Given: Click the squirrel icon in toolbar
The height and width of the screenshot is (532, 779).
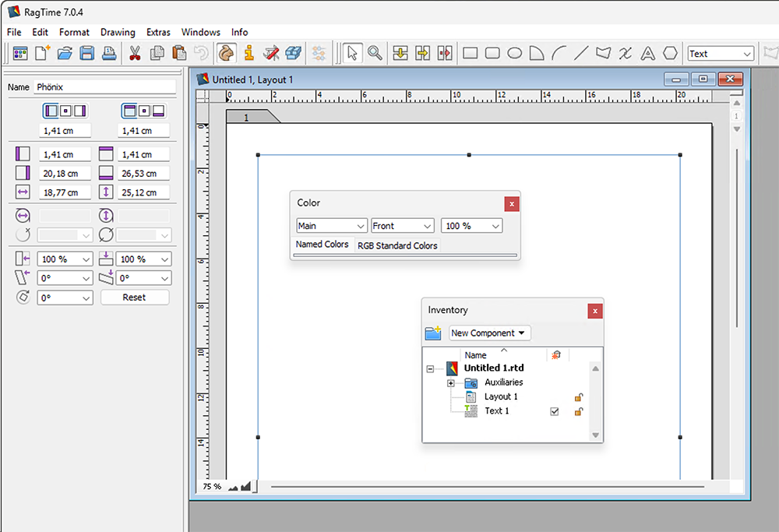Looking at the screenshot, I should (x=226, y=54).
